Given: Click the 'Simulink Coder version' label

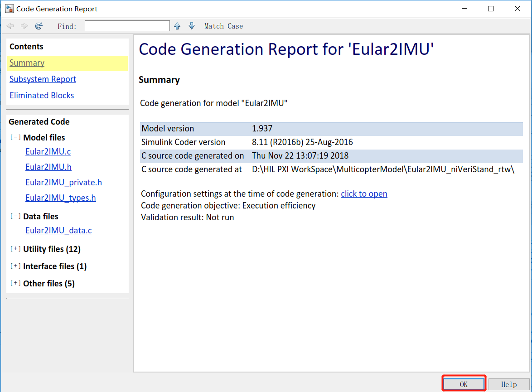Looking at the screenshot, I should pos(183,142).
